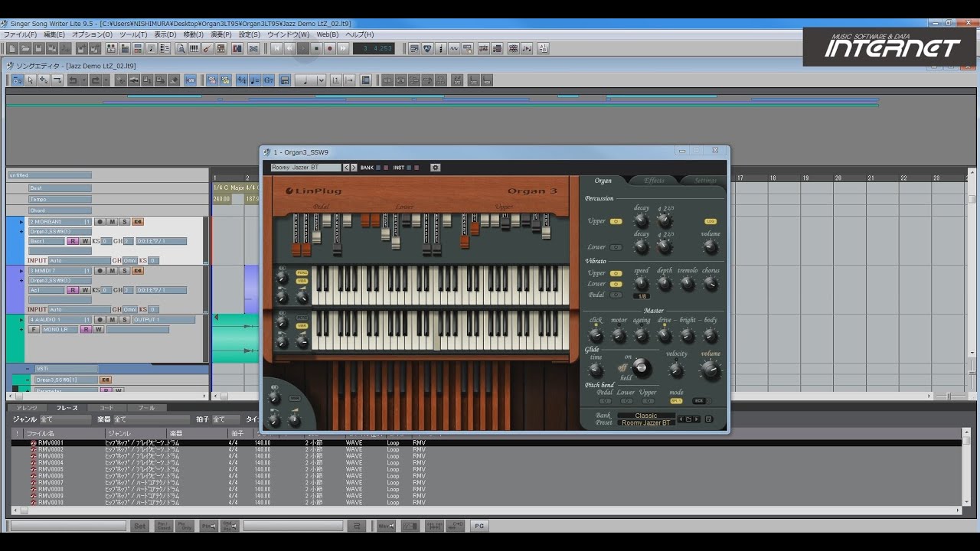Click the rewind-to-start transport button
Viewport: 980px width, 551px height.
tap(276, 48)
